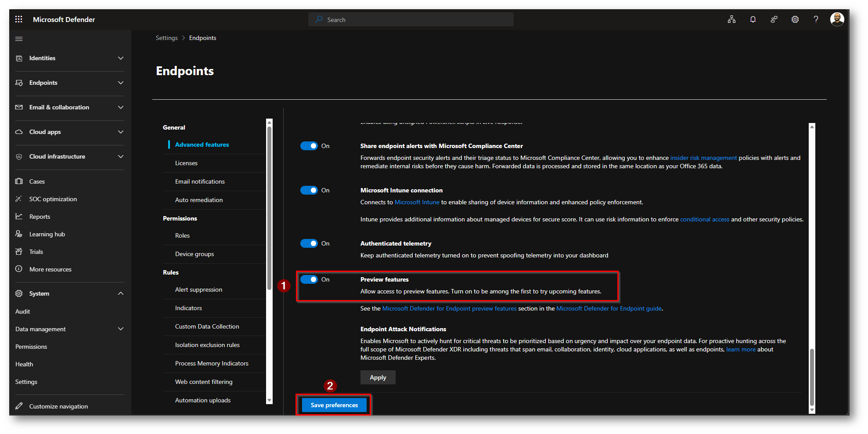Collapse the System section chevron
Image resolution: width=868 pixels, height=434 pixels.
pyautogui.click(x=121, y=293)
